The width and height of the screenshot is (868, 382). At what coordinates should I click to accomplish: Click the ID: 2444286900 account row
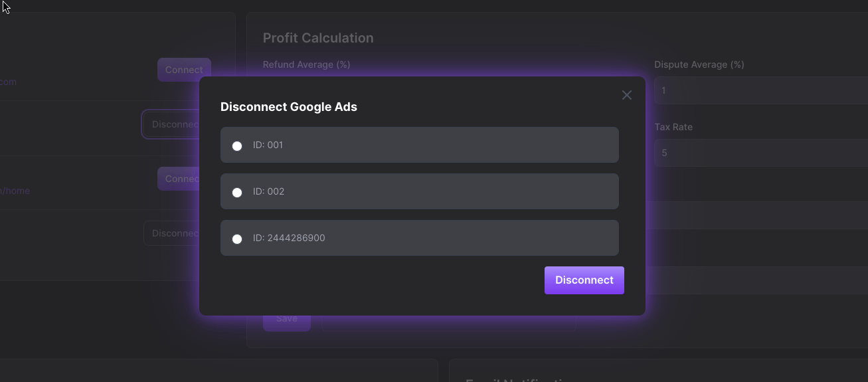point(420,238)
